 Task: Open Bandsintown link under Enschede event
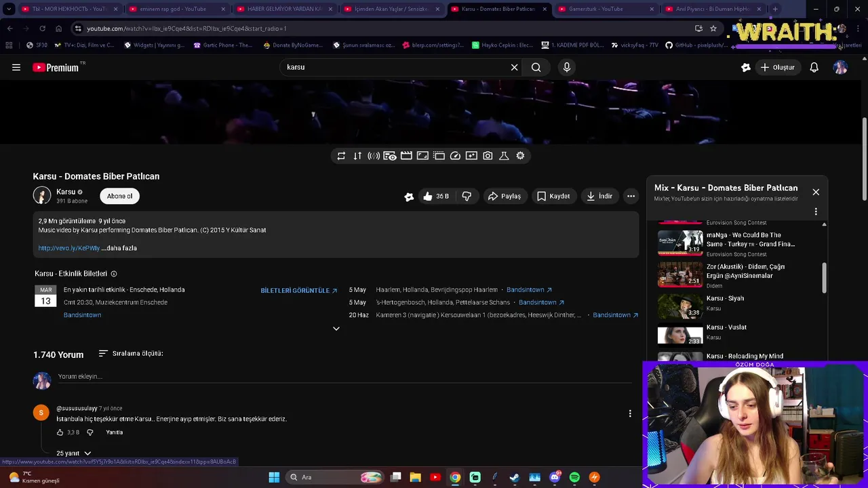(x=82, y=315)
